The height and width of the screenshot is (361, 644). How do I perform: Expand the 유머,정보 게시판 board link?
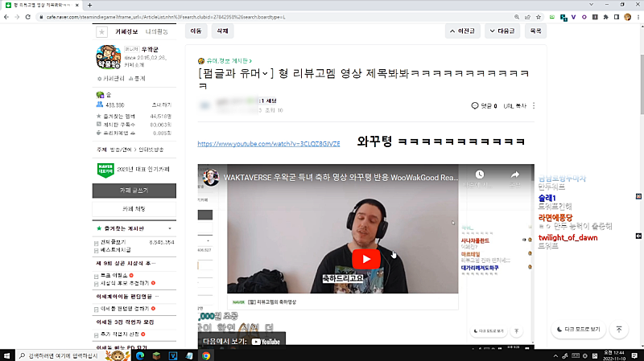pyautogui.click(x=228, y=60)
